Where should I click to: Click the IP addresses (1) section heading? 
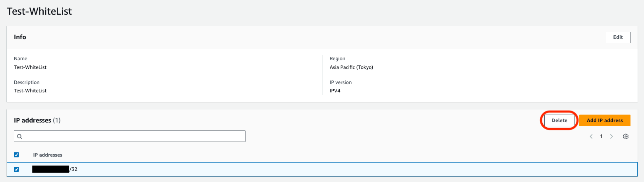(x=37, y=121)
